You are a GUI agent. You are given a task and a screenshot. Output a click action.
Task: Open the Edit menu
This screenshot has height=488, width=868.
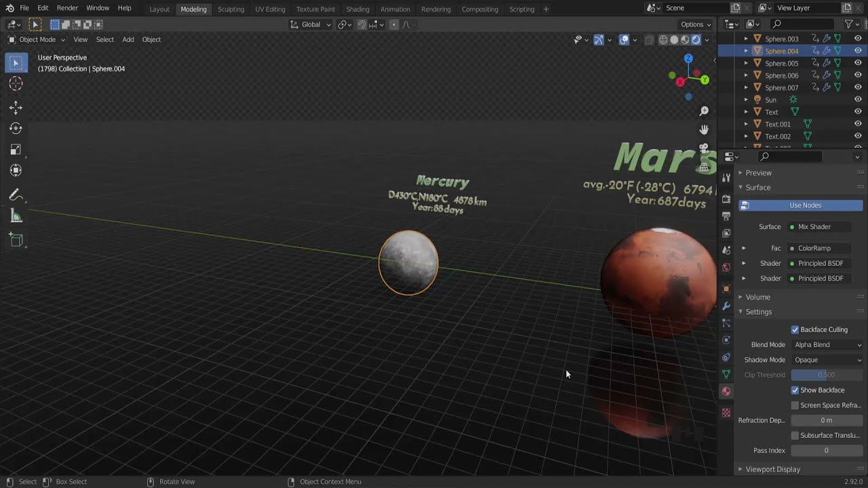(x=42, y=9)
